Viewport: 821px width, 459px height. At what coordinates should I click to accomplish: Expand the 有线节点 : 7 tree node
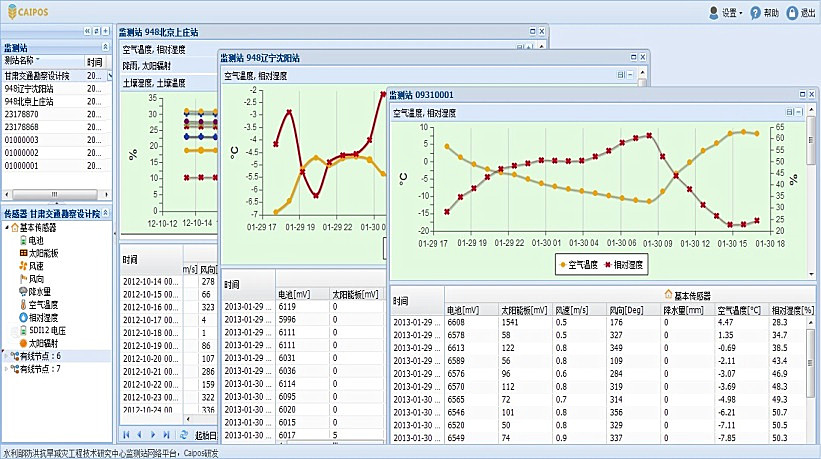click(7, 369)
